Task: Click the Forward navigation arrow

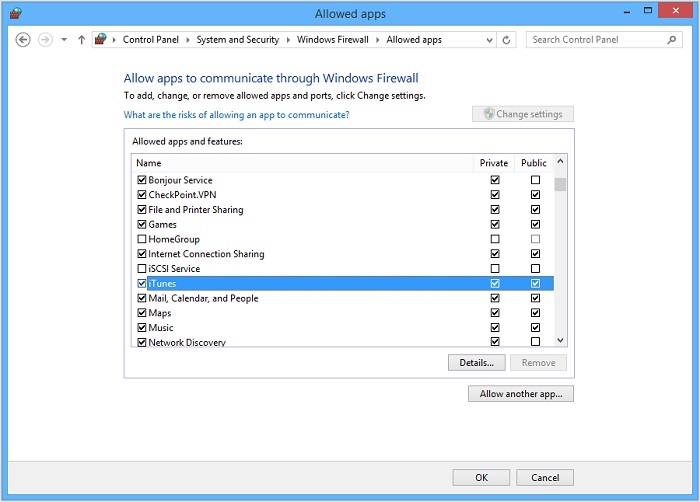Action: pos(45,40)
